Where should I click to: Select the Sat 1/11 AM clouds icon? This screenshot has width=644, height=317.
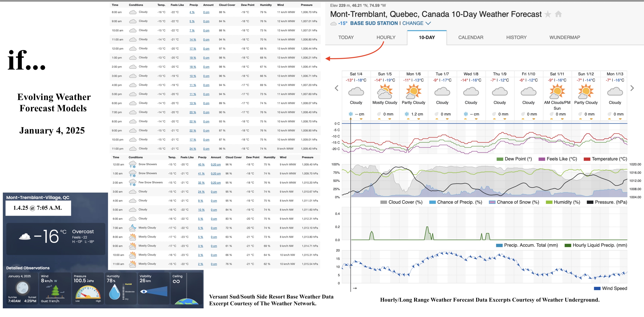point(557,91)
